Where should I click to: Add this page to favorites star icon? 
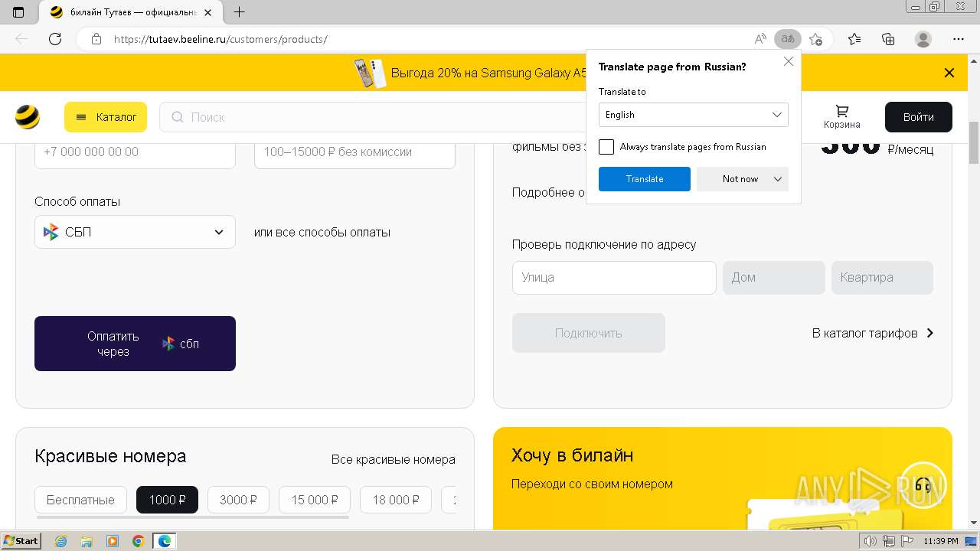click(x=815, y=39)
